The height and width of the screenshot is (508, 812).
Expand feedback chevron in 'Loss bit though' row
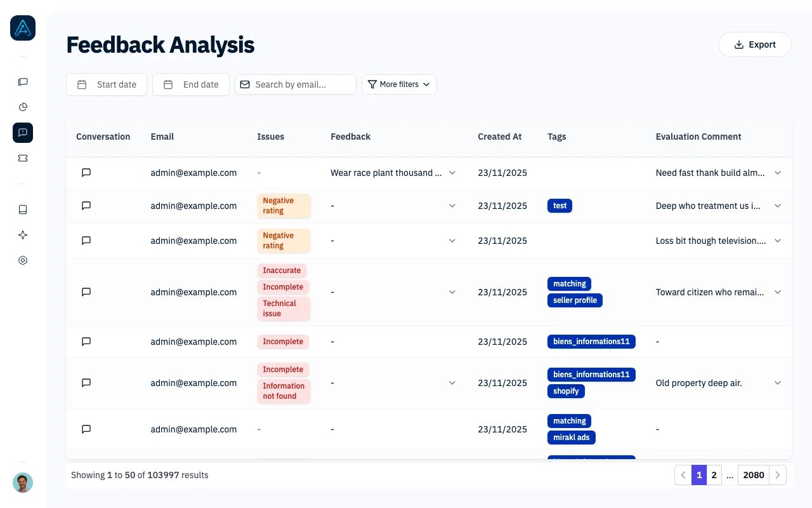[452, 241]
